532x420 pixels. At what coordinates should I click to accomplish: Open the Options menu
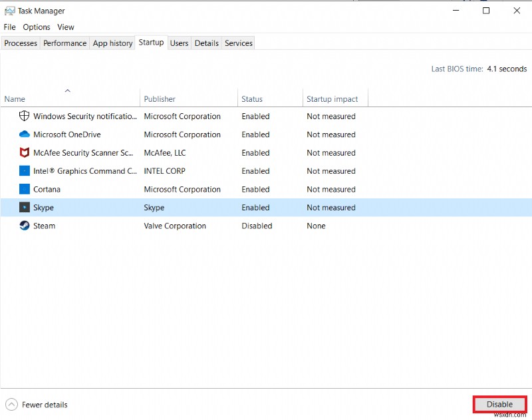[36, 27]
